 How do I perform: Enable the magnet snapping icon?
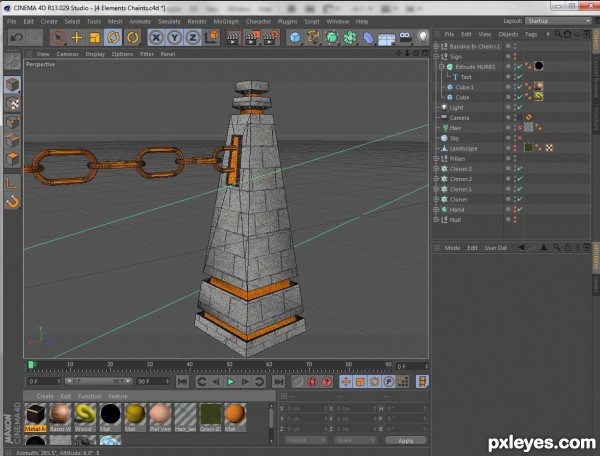tap(12, 202)
